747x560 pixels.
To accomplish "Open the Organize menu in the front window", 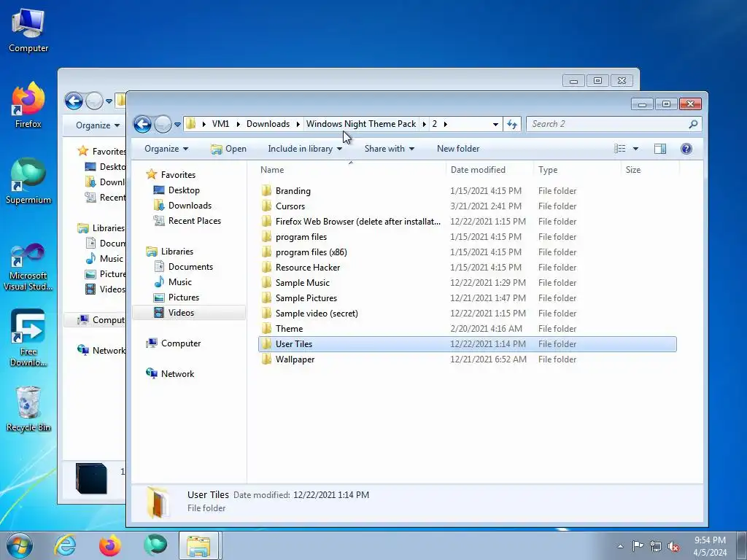I will point(166,149).
